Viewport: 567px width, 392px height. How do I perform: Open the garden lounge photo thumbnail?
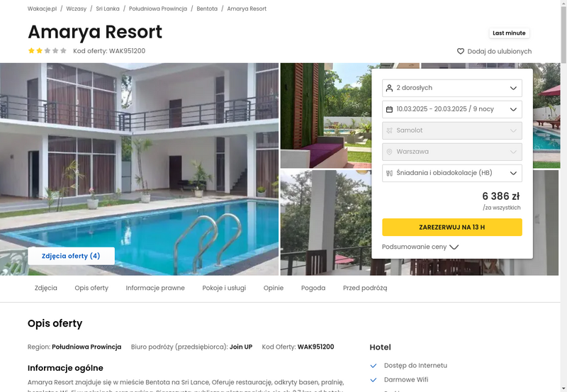pos(326,116)
